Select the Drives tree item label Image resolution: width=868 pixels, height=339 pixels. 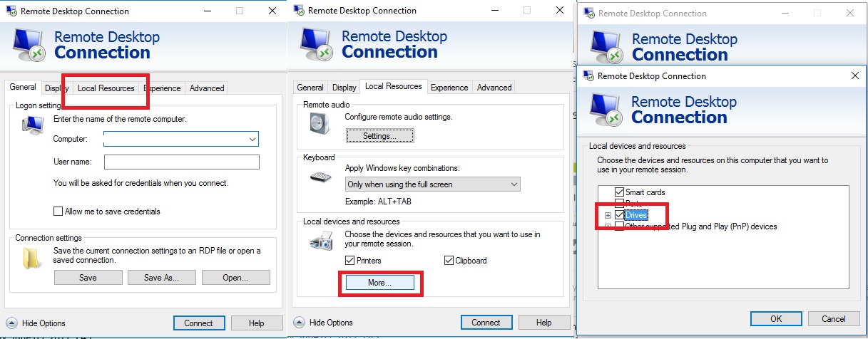coord(637,215)
